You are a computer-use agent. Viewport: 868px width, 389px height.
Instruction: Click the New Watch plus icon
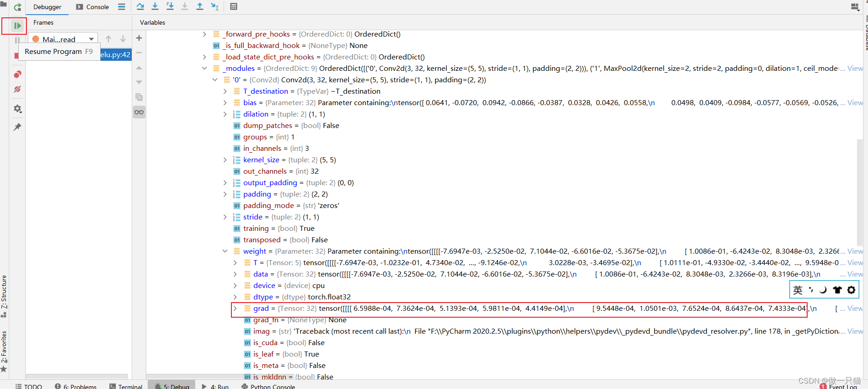139,38
